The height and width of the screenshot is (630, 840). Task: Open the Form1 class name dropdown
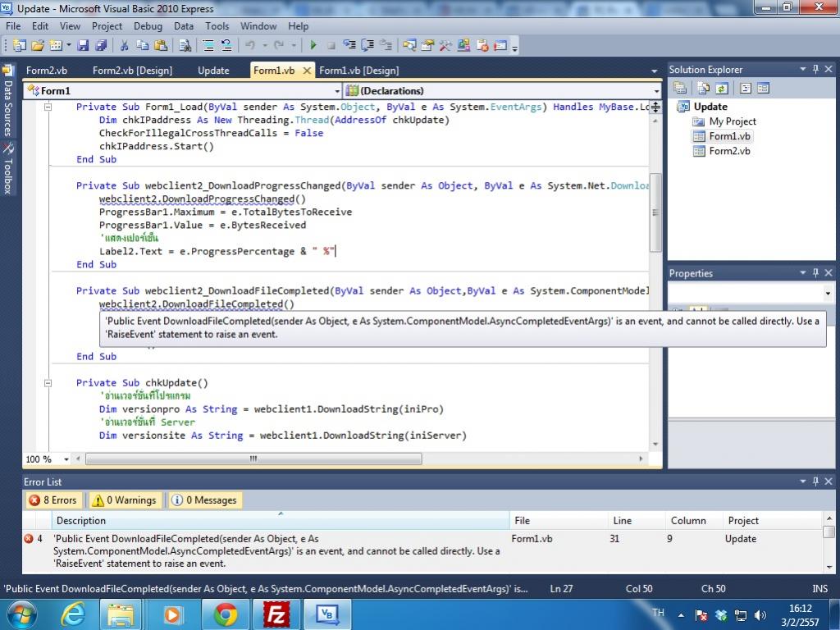coord(337,91)
